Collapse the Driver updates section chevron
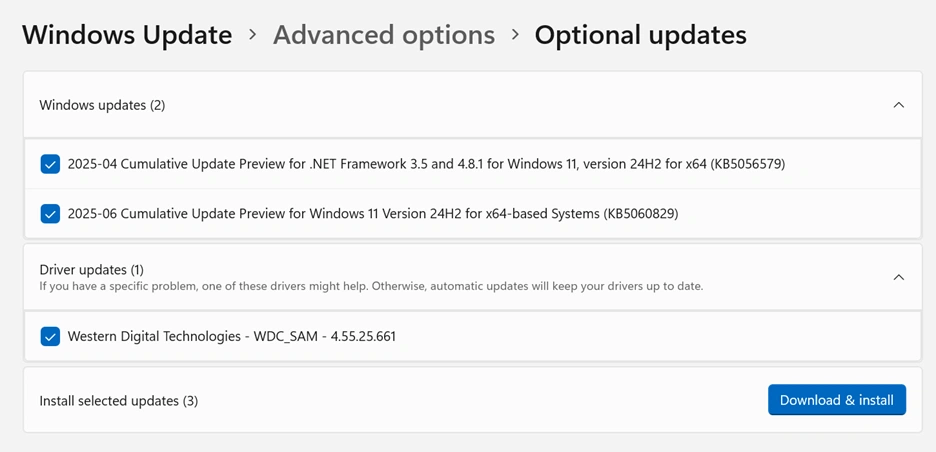936x452 pixels. [898, 277]
